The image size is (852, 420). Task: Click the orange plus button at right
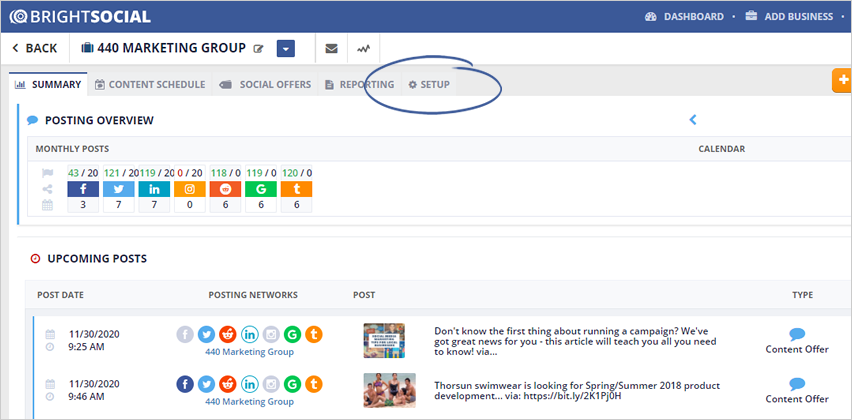point(841,81)
